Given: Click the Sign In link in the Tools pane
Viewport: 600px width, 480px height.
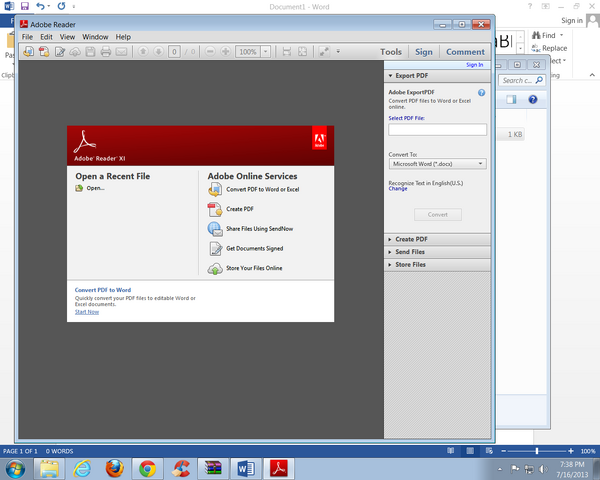Looking at the screenshot, I should point(474,65).
